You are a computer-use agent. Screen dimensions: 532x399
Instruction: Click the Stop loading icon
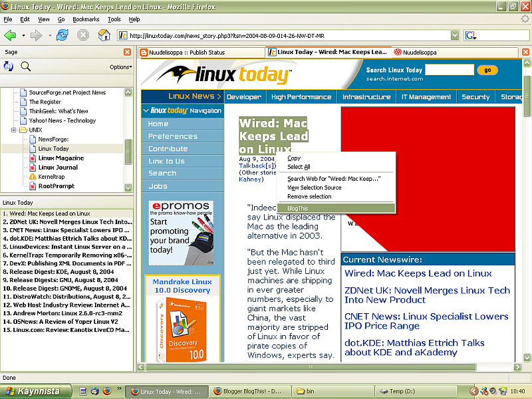point(83,35)
